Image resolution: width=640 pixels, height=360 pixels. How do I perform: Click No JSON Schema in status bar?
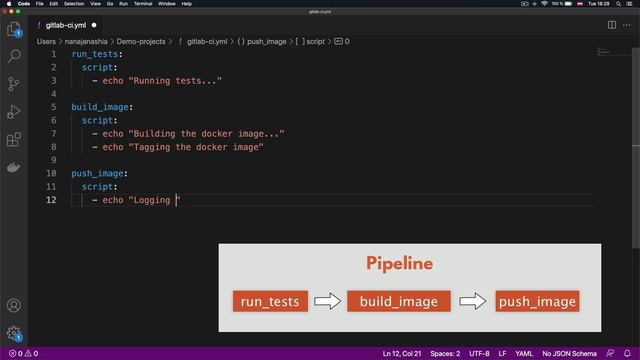coord(569,353)
